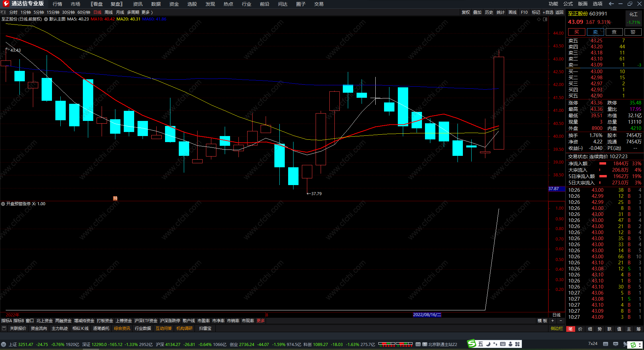Click the second red-green market breadth bar

pyautogui.click(x=404, y=344)
